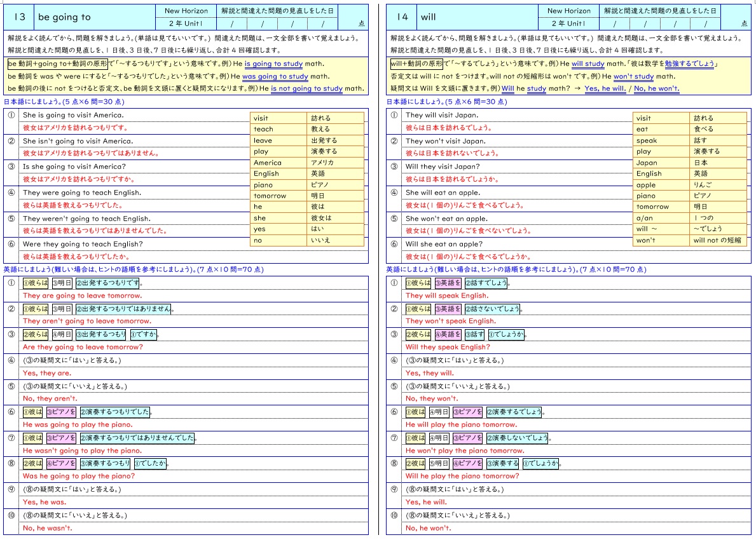Select the answer "Was he going to play the piano?"
Viewport: 756px width, 542px height.
click(79, 477)
